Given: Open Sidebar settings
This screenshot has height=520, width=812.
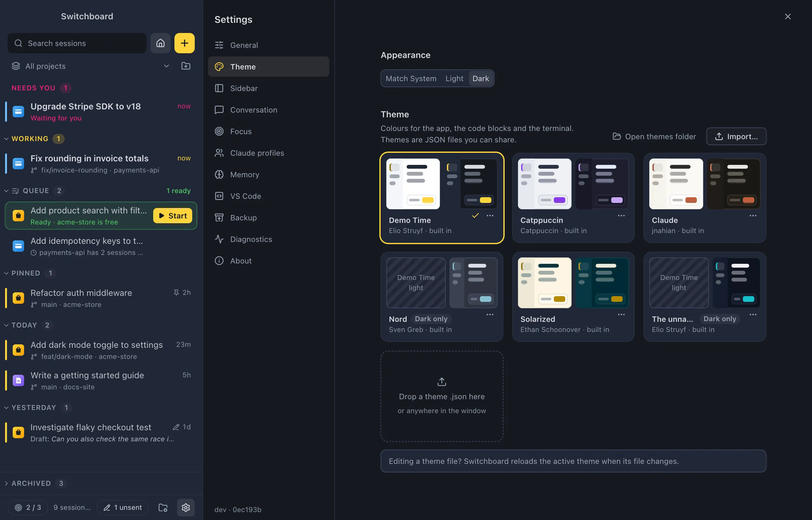Looking at the screenshot, I should pyautogui.click(x=269, y=88).
